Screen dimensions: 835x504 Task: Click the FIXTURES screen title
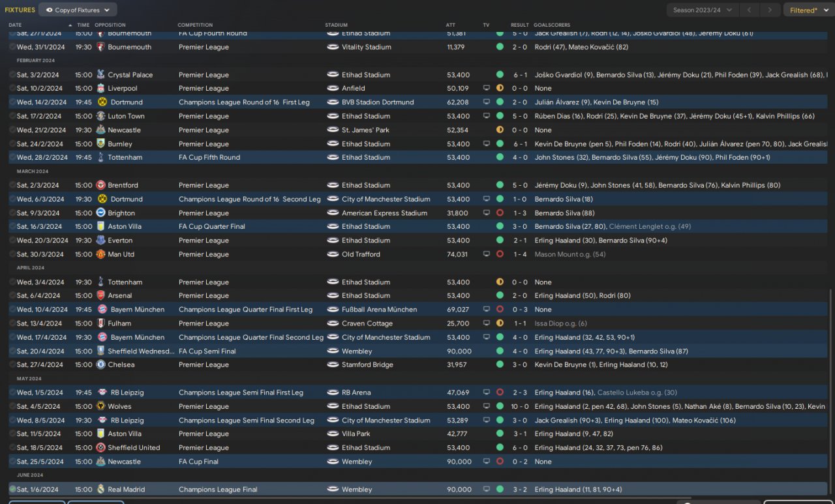(20, 10)
